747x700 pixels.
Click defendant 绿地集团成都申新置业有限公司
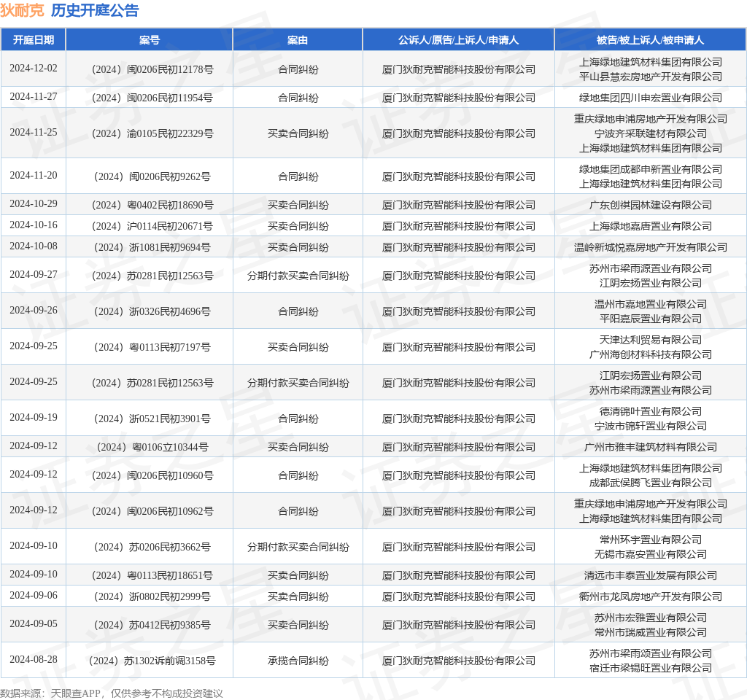650,169
